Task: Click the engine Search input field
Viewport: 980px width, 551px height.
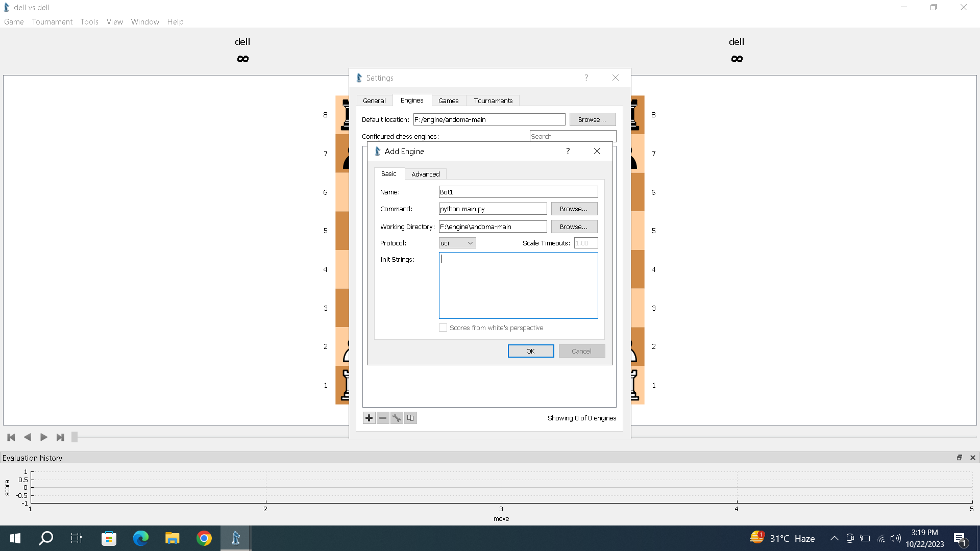Action: (573, 136)
